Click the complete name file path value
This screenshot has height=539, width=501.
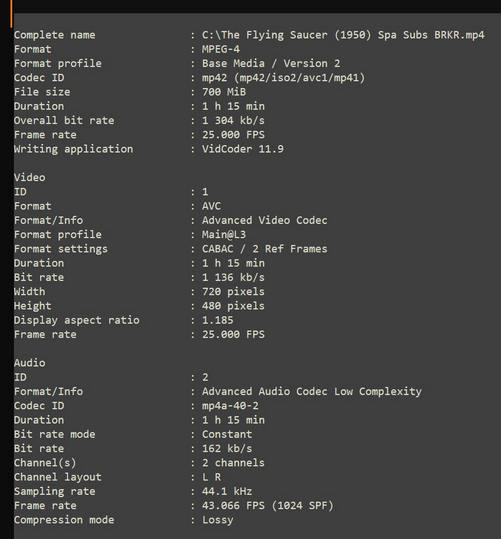point(343,35)
